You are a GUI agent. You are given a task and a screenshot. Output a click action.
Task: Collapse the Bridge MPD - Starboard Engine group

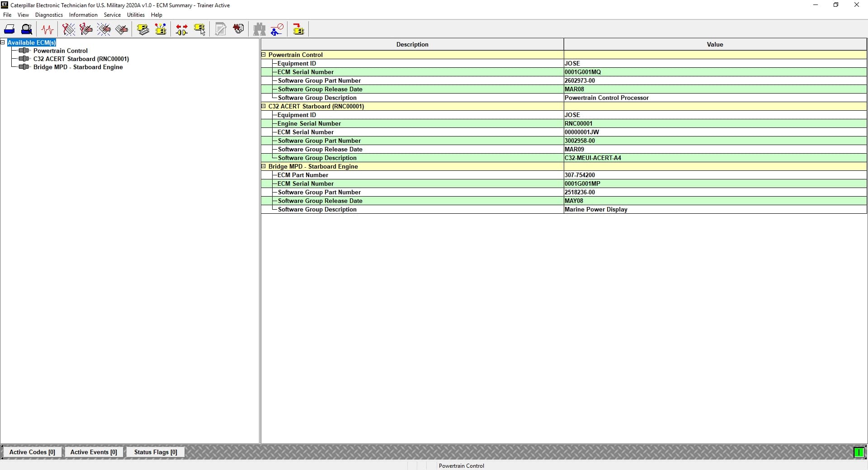pyautogui.click(x=264, y=166)
